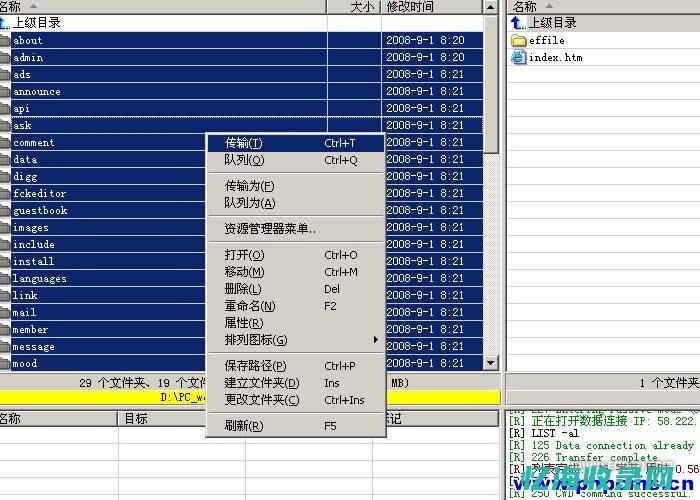
Task: Click 上级目录 in the local pane
Action: tap(37, 23)
